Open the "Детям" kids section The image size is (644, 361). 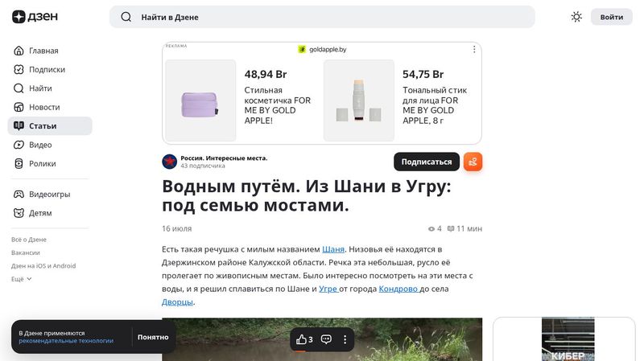[40, 213]
